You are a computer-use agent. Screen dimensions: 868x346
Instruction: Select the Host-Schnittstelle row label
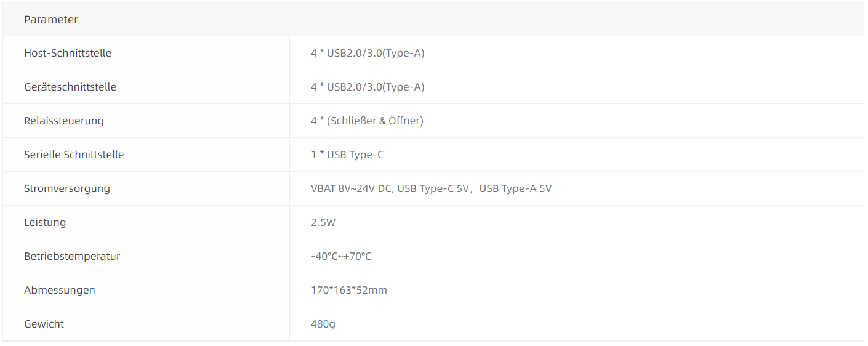(x=68, y=53)
